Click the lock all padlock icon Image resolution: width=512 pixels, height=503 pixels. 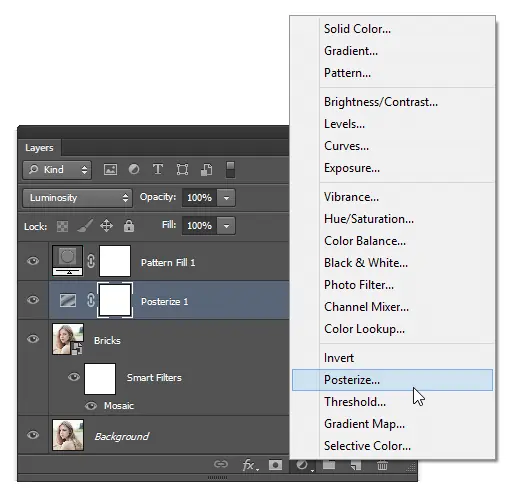click(129, 226)
